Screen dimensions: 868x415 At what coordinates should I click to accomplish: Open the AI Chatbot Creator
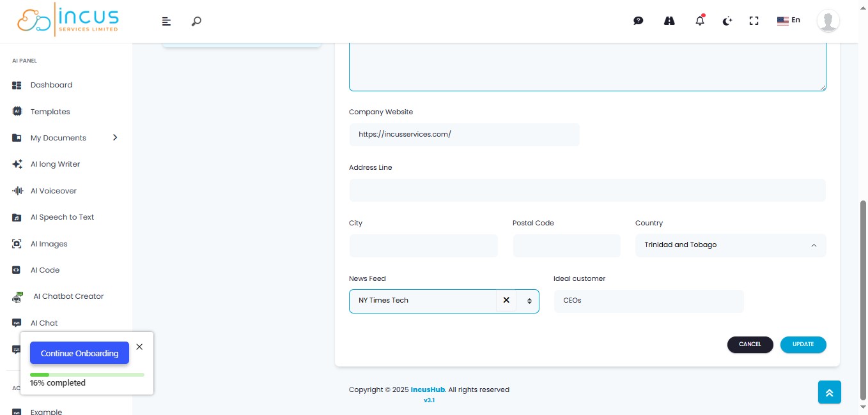pyautogui.click(x=67, y=296)
